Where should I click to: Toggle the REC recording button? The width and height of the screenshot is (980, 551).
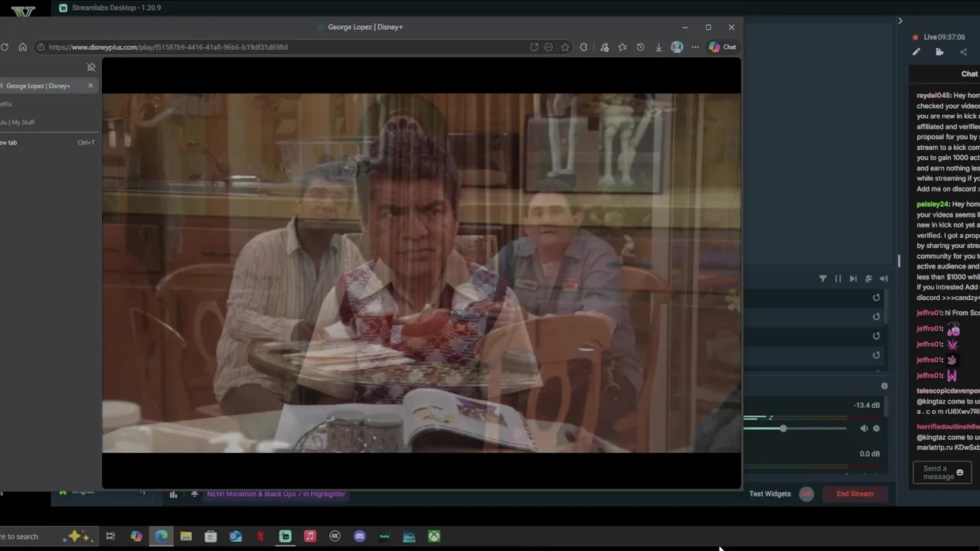pyautogui.click(x=806, y=494)
